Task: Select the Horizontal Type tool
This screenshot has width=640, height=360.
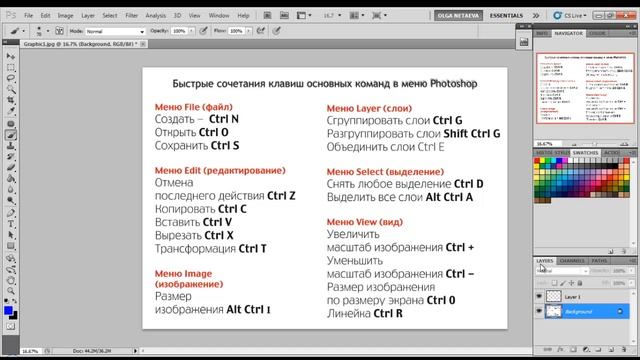Action: point(11,224)
